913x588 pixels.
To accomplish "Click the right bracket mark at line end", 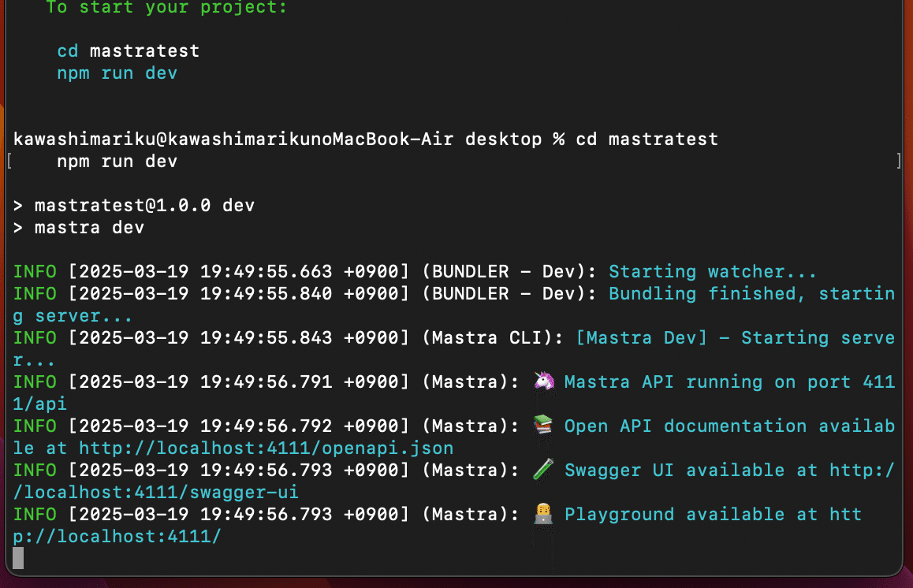I will 899,162.
